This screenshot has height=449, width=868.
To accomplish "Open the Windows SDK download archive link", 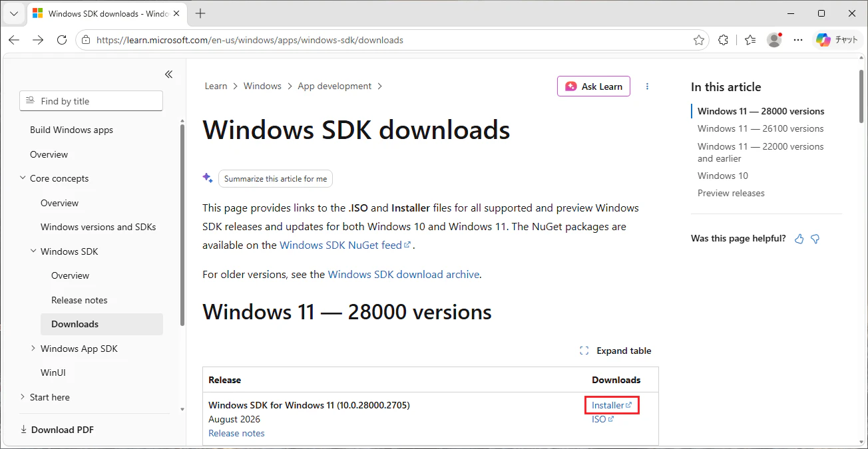I will point(403,274).
